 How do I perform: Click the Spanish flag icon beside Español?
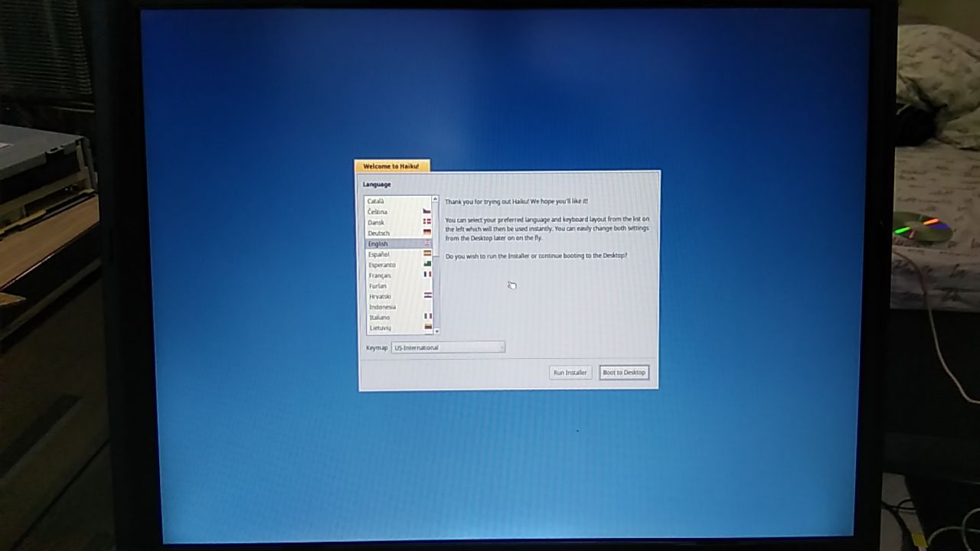pyautogui.click(x=427, y=253)
